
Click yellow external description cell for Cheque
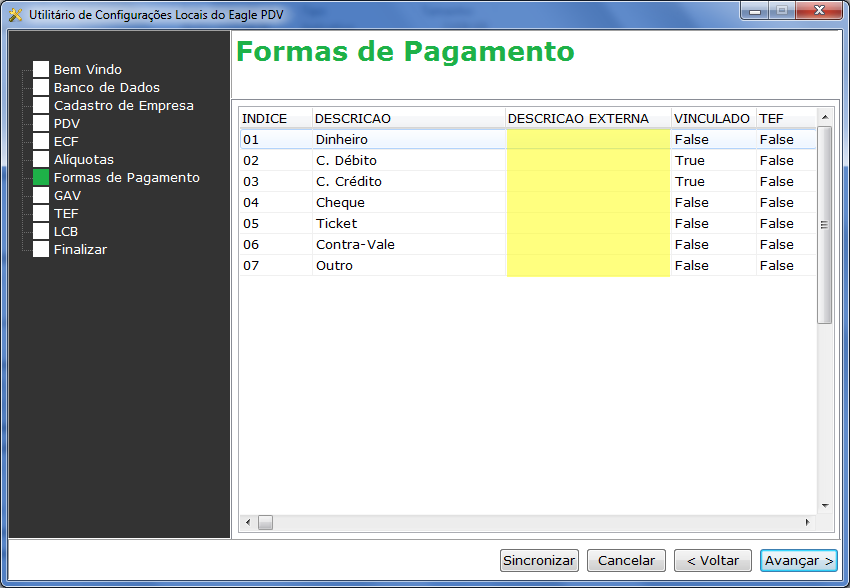pyautogui.click(x=588, y=203)
